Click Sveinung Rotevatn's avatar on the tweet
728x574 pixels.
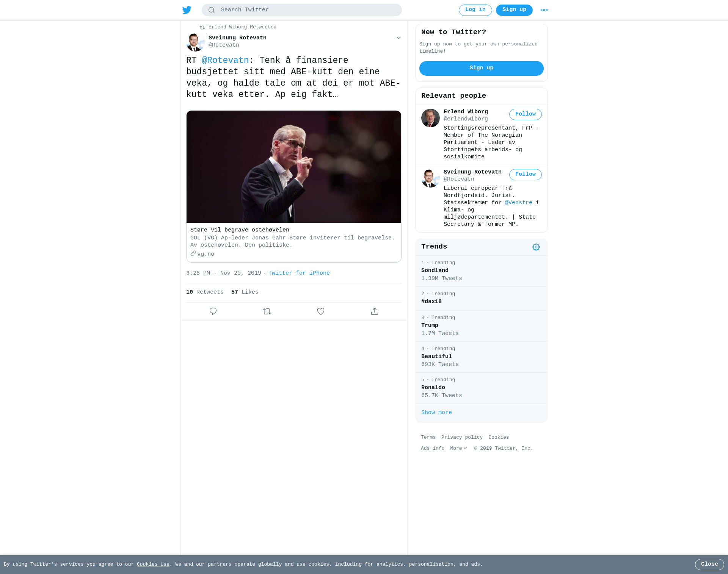pyautogui.click(x=195, y=42)
